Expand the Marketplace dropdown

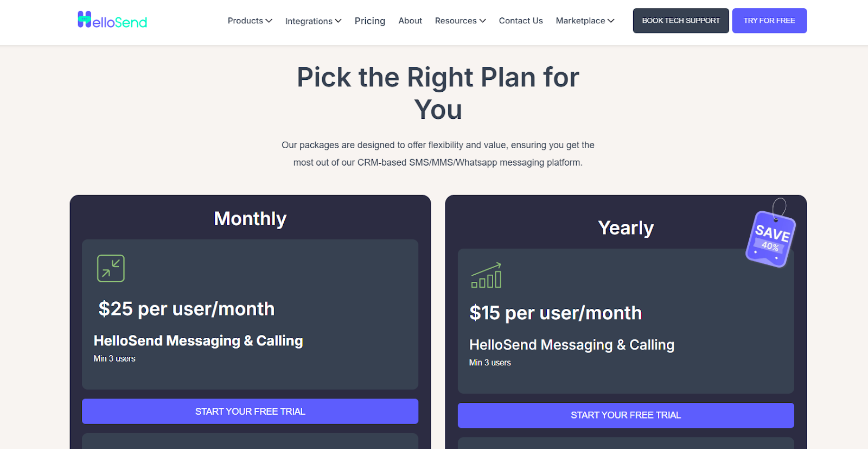[x=584, y=21]
